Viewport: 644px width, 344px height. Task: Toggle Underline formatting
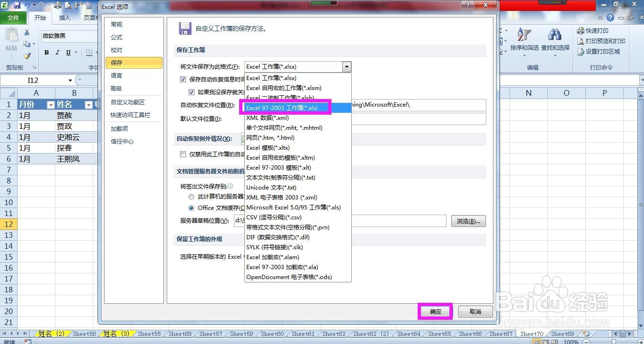click(68, 53)
